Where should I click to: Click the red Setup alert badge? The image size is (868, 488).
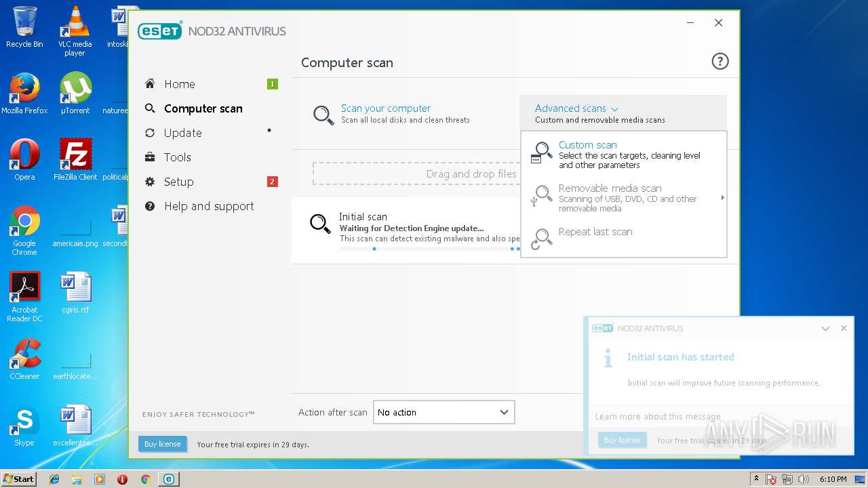pos(273,182)
